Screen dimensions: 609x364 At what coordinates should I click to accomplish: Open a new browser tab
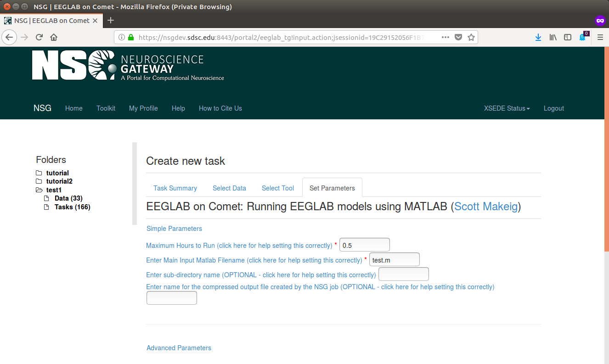click(111, 20)
